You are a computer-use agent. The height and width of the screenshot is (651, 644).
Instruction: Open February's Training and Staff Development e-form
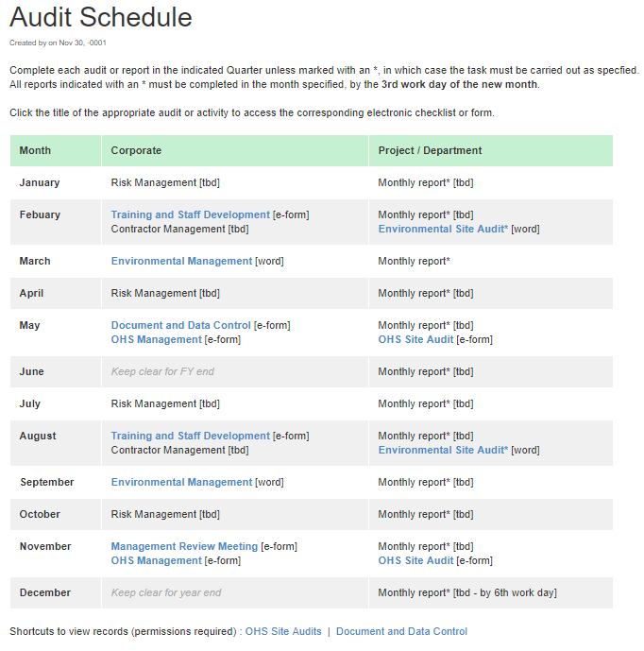pos(190,214)
